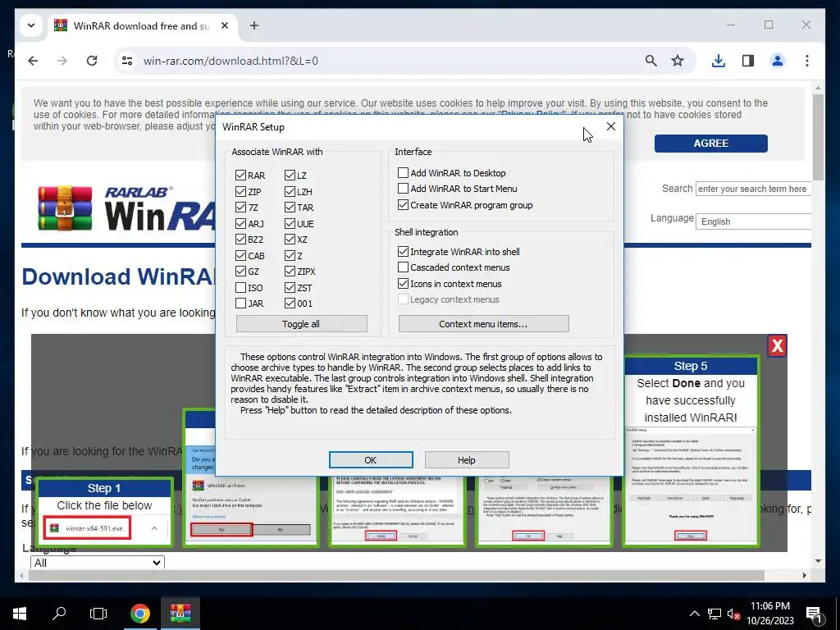Click the Step 1 tutorial thumbnail
The width and height of the screenshot is (840, 630).
coord(104,512)
